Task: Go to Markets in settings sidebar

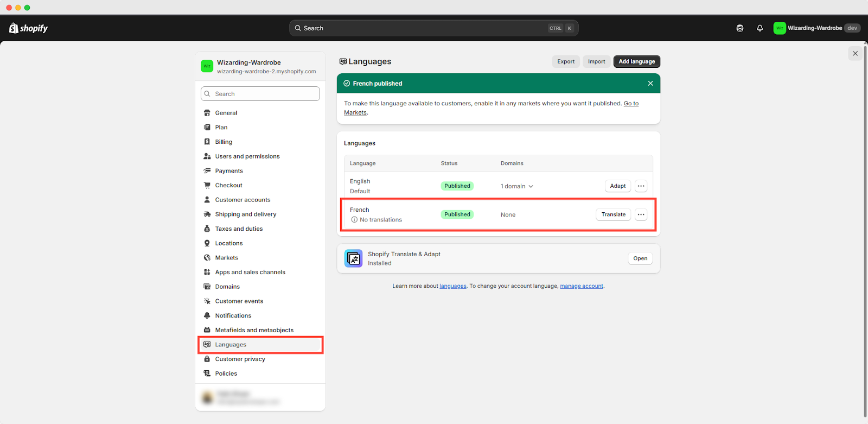Action: 260,258
